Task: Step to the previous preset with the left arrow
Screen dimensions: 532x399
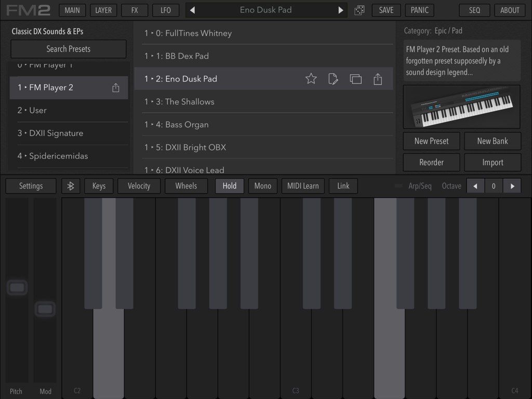Action: pyautogui.click(x=193, y=10)
